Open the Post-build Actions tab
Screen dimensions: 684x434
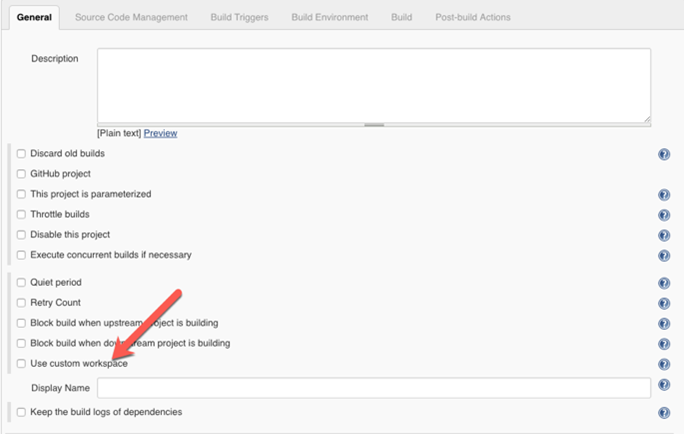[472, 17]
